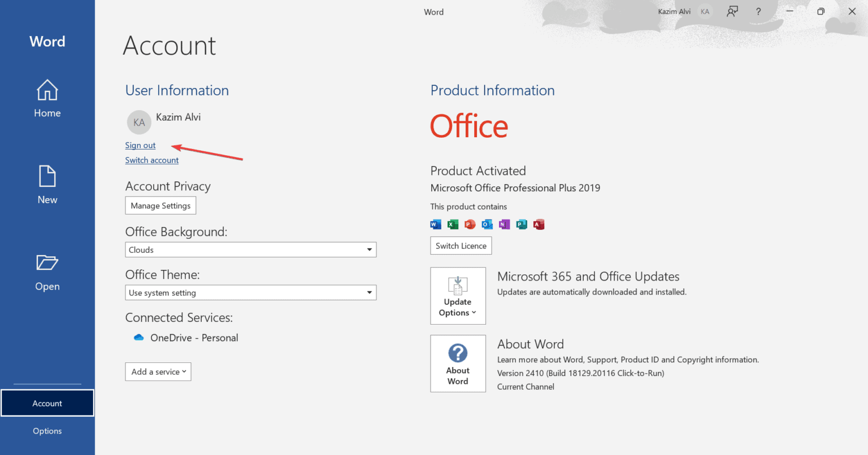
Task: Expand the Office Background Clouds dropdown
Action: point(251,250)
